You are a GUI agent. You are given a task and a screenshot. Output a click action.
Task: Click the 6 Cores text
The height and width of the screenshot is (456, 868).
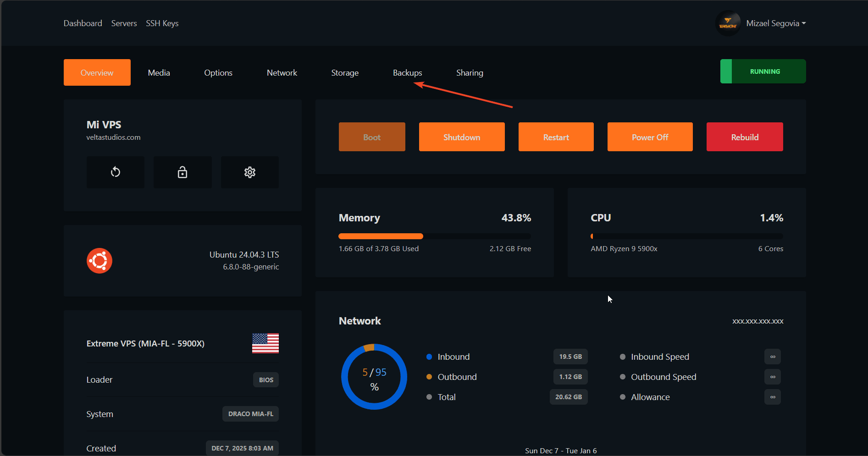[771, 249]
